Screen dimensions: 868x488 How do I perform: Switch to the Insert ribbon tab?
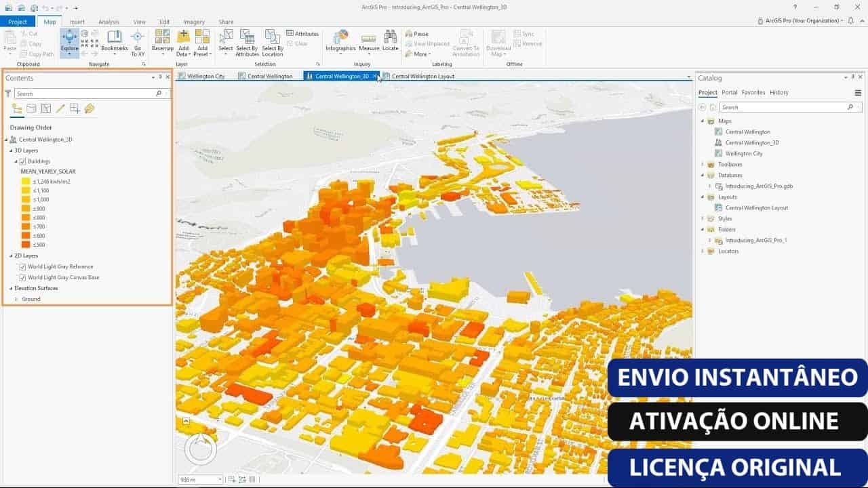(x=77, y=22)
